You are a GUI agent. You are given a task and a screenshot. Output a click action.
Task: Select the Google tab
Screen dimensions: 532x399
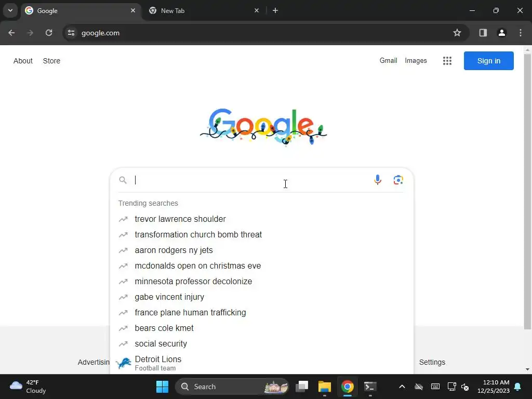click(81, 10)
